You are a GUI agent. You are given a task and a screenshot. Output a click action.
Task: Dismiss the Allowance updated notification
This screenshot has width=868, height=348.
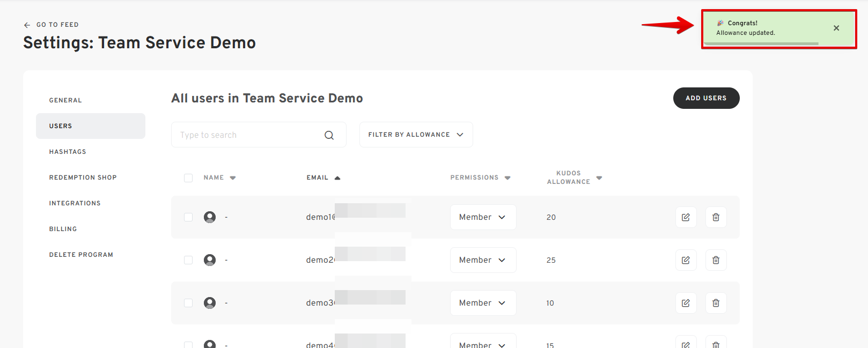[x=836, y=28]
